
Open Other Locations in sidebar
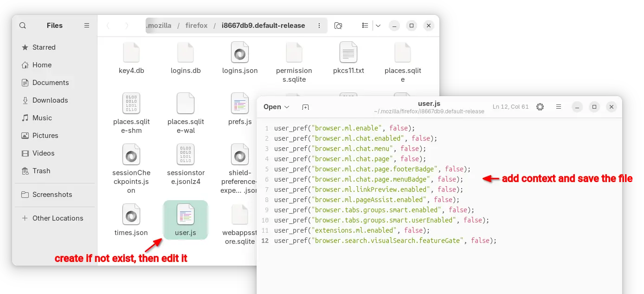[x=58, y=218]
